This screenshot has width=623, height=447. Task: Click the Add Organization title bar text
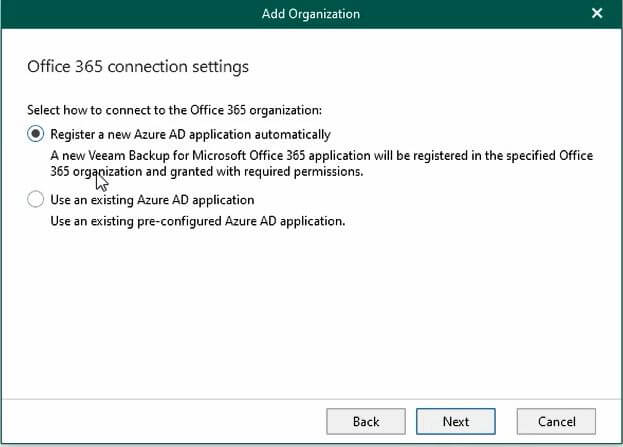coord(310,14)
